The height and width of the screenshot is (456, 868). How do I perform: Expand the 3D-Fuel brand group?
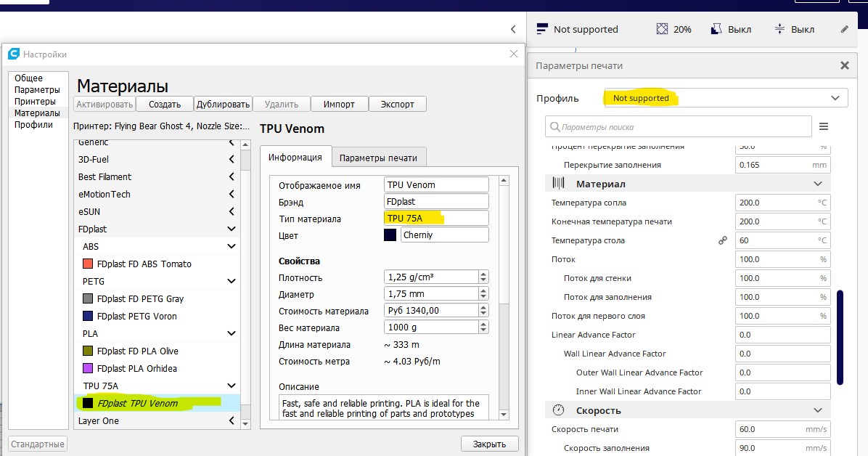click(232, 159)
